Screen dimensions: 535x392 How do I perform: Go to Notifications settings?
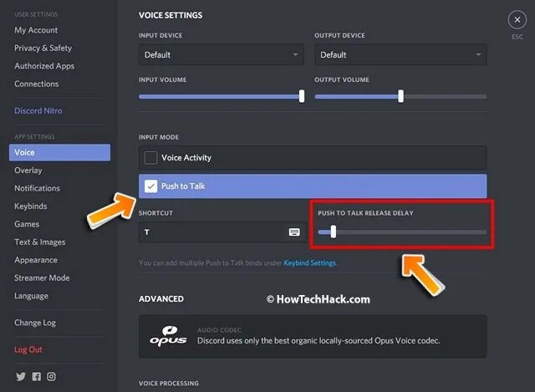click(37, 188)
